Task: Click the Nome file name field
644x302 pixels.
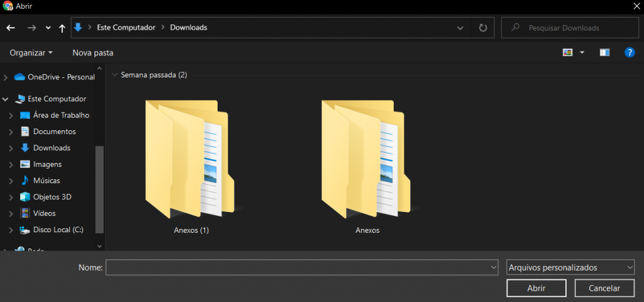Action: coord(302,267)
